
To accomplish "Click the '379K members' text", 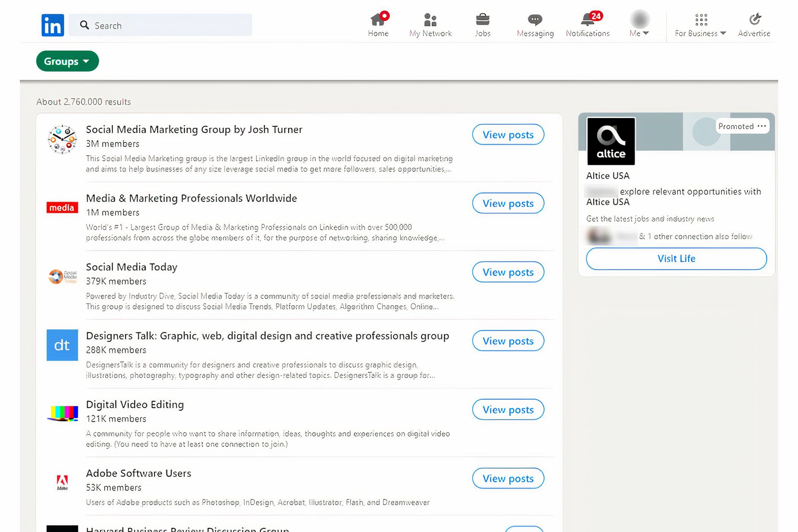I will [x=116, y=282].
